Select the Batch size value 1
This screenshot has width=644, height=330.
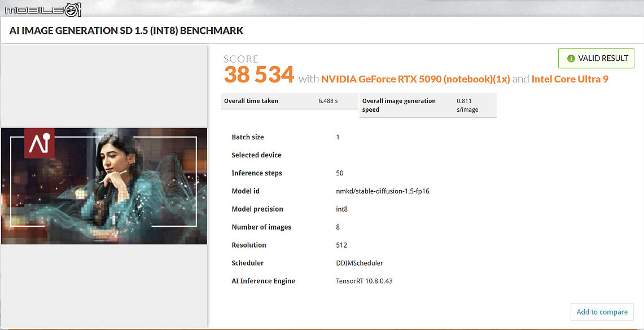pyautogui.click(x=338, y=137)
